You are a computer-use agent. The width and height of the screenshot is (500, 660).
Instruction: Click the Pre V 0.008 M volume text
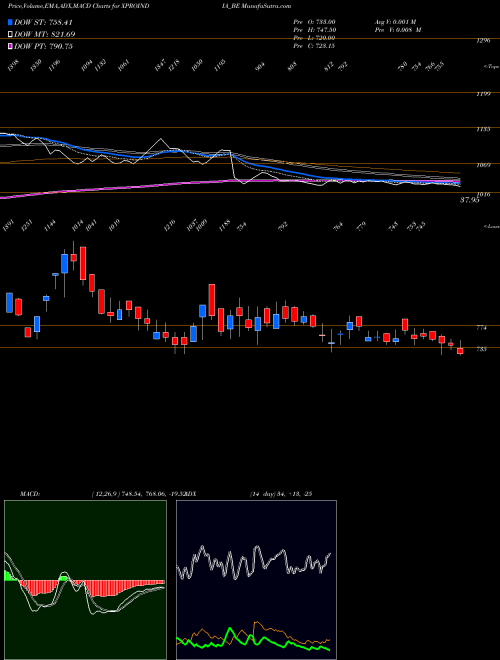click(397, 30)
